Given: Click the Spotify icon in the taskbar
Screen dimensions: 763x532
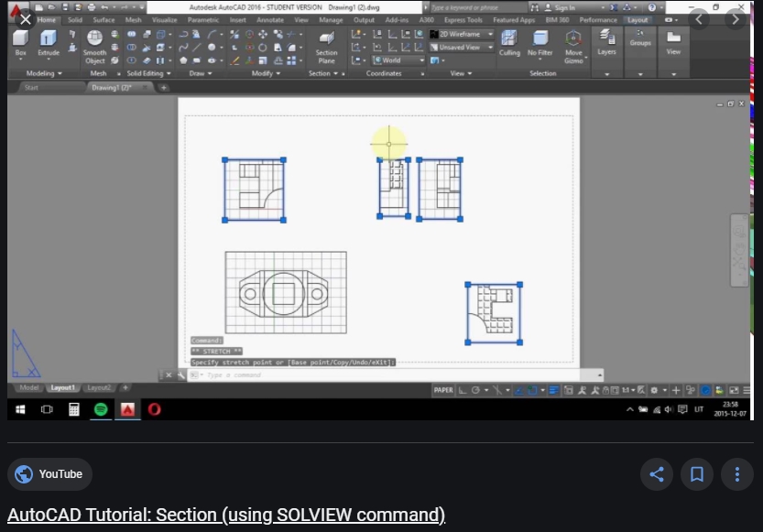Looking at the screenshot, I should point(101,409).
